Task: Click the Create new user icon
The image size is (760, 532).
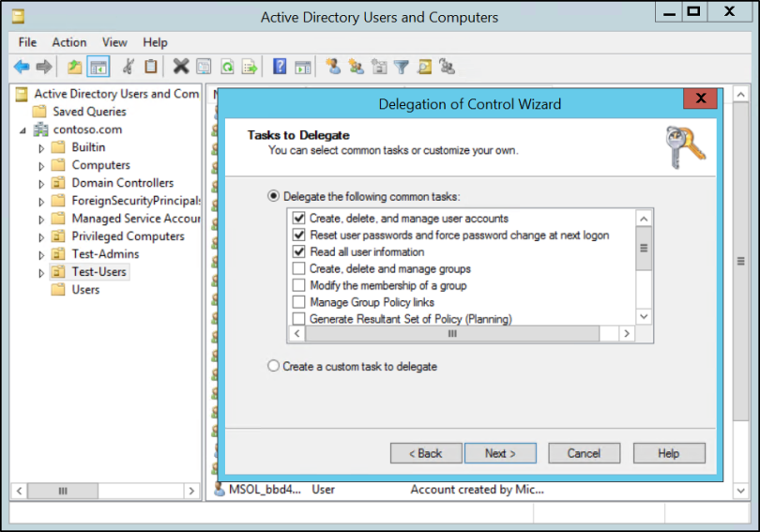Action: click(333, 67)
